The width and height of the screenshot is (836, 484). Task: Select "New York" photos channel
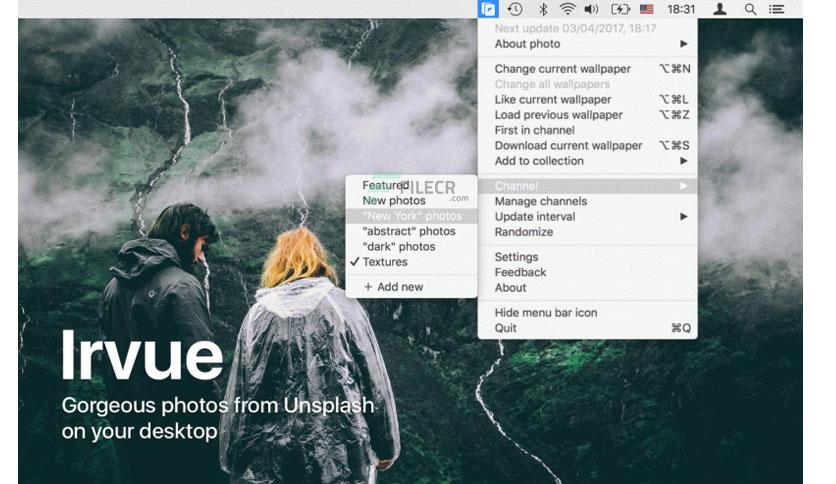click(x=411, y=216)
